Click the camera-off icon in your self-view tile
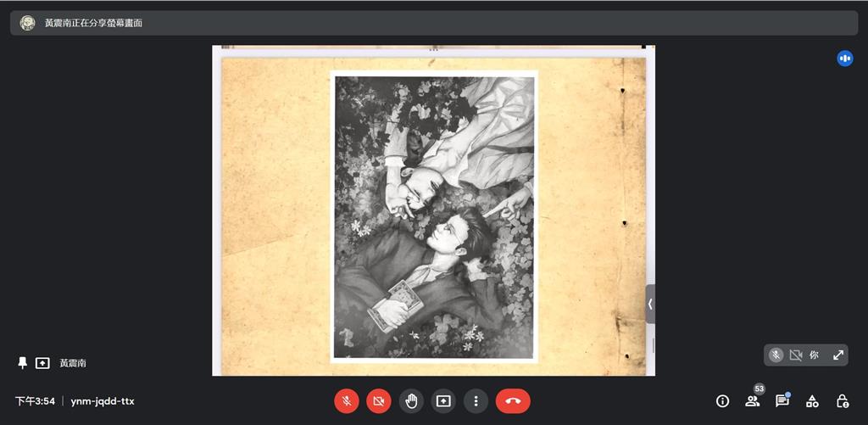 tap(795, 355)
